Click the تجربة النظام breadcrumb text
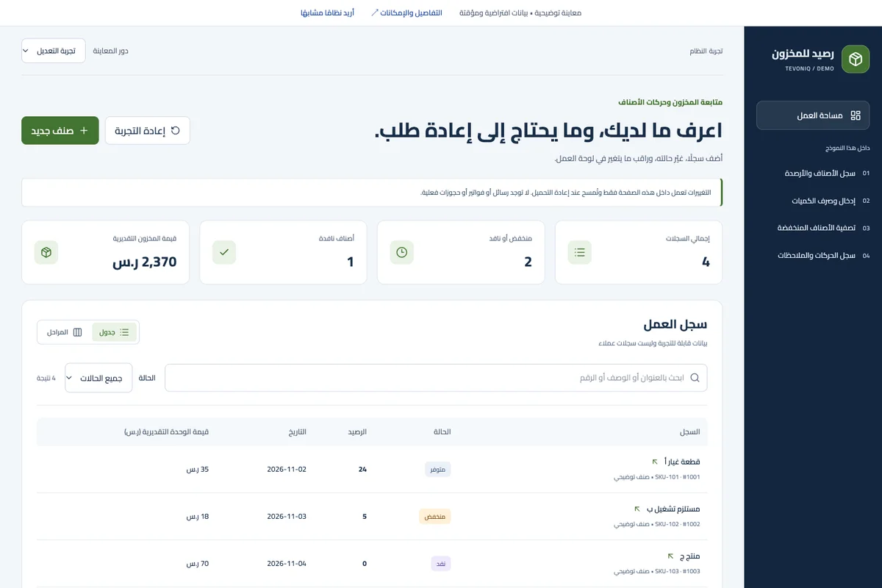Image resolution: width=882 pixels, height=588 pixels. (706, 51)
